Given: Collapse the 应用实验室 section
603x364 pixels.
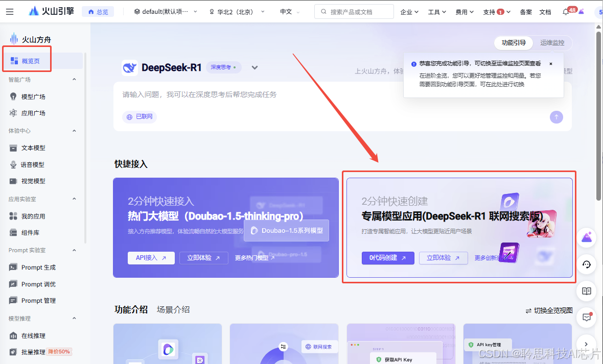Looking at the screenshot, I should pyautogui.click(x=74, y=199).
